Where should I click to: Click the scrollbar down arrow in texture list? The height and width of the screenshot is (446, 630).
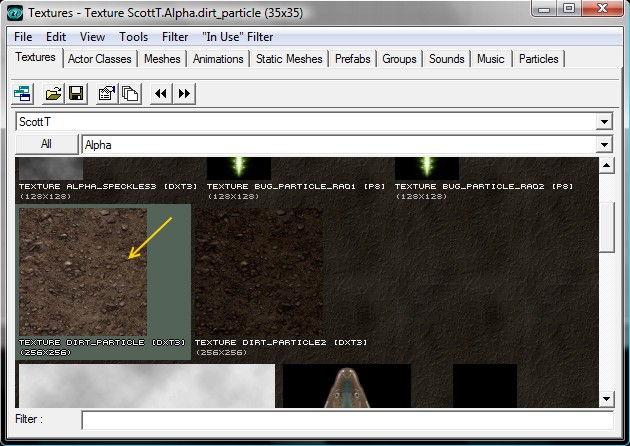pos(606,398)
